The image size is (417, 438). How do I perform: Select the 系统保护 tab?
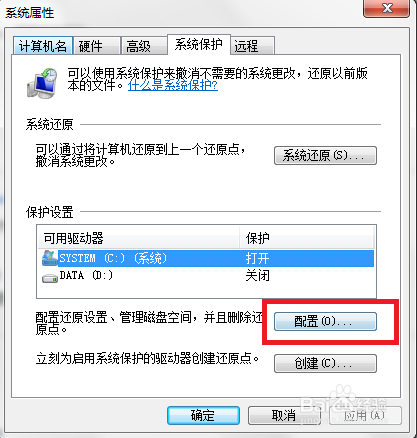199,44
